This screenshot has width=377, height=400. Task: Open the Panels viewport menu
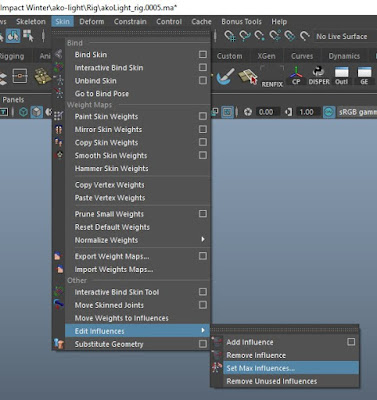[13, 100]
